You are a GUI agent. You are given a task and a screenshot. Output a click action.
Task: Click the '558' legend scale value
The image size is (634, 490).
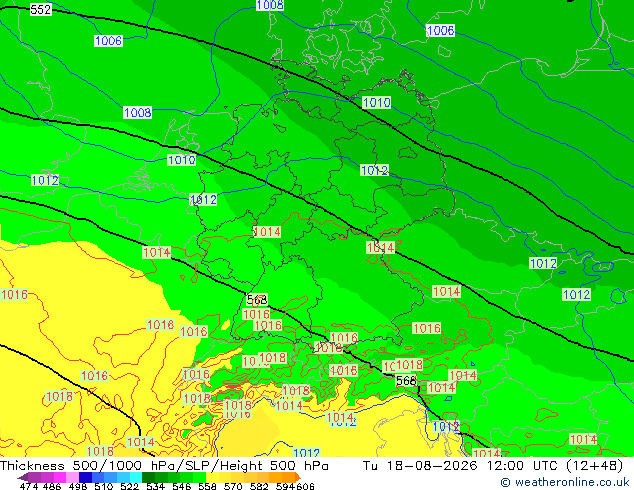[x=207, y=486]
